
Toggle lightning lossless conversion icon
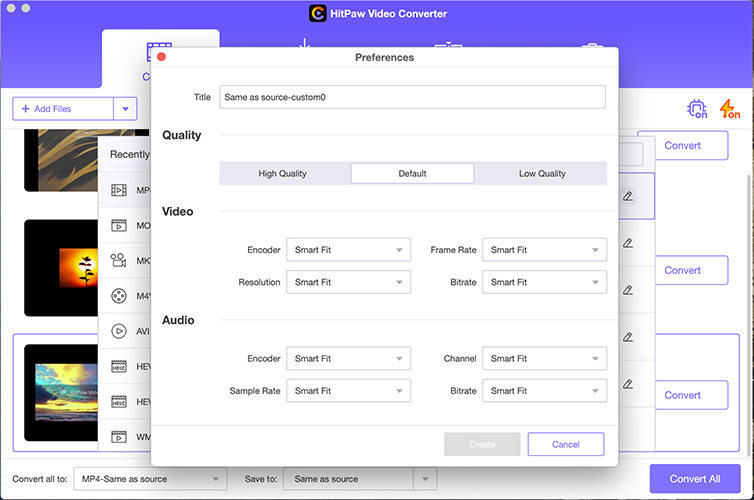[x=729, y=109]
